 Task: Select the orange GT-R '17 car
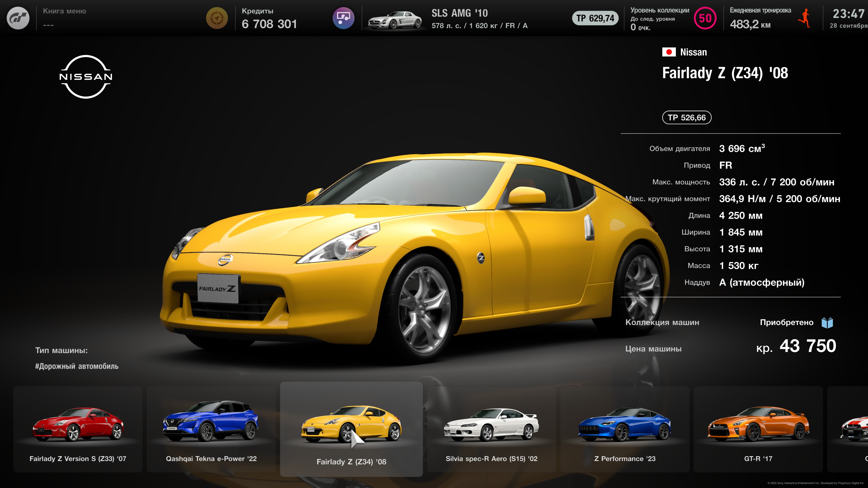[758, 429]
